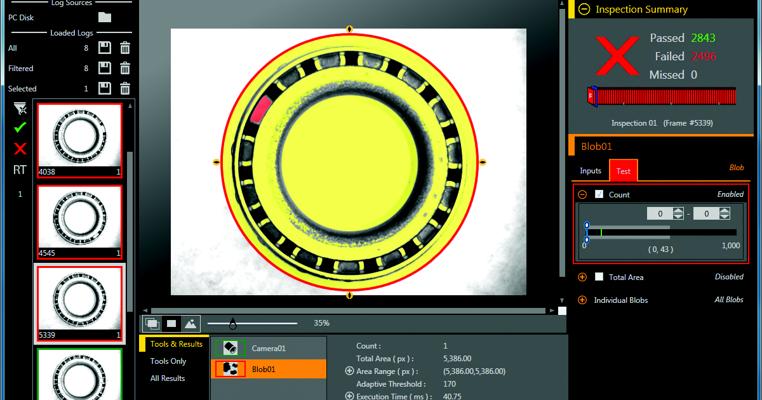Click the Adaptive Threshold value 170
Image resolution: width=762 pixels, height=400 pixels.
pyautogui.click(x=449, y=384)
